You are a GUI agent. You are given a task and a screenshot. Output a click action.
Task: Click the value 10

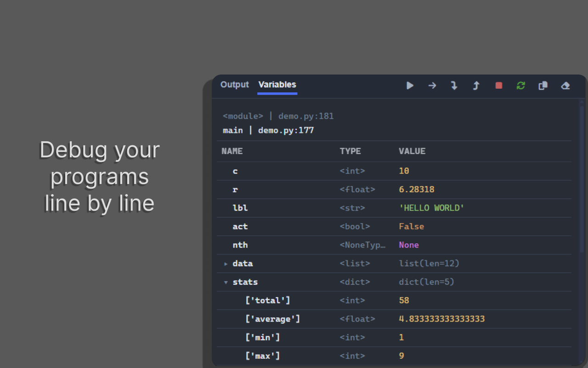(x=404, y=171)
